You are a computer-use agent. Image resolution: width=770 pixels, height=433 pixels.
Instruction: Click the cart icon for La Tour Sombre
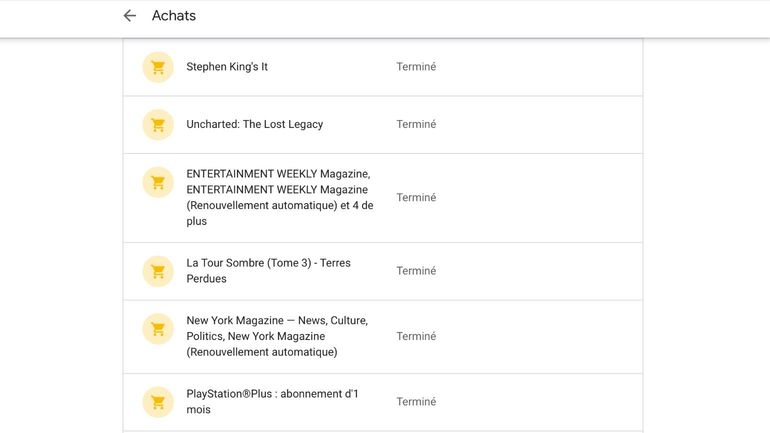(x=158, y=271)
